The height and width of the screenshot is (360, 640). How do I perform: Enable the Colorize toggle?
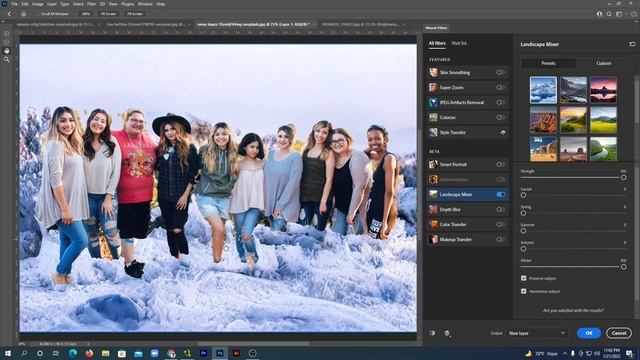click(500, 118)
